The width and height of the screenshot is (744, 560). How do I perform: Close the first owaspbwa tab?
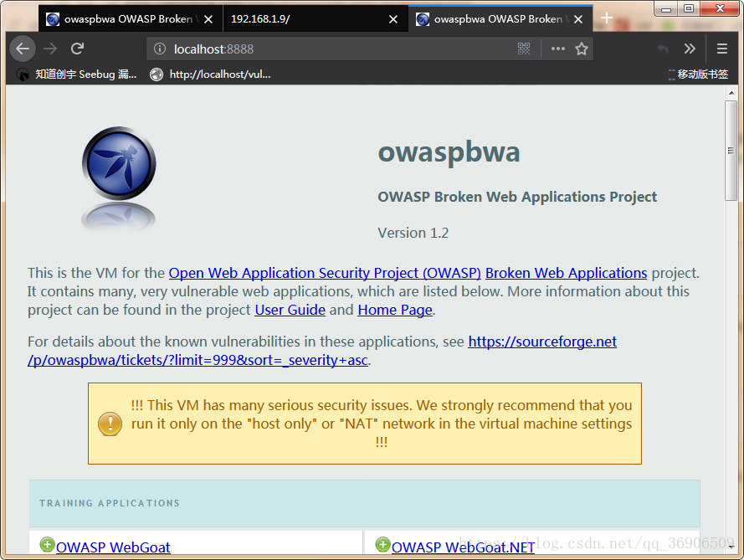point(208,19)
